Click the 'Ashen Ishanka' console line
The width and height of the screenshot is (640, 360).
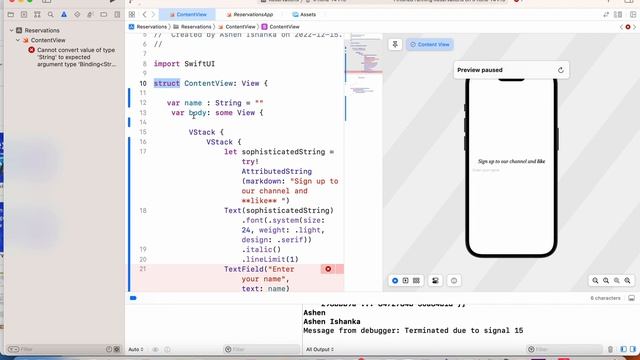point(332,322)
